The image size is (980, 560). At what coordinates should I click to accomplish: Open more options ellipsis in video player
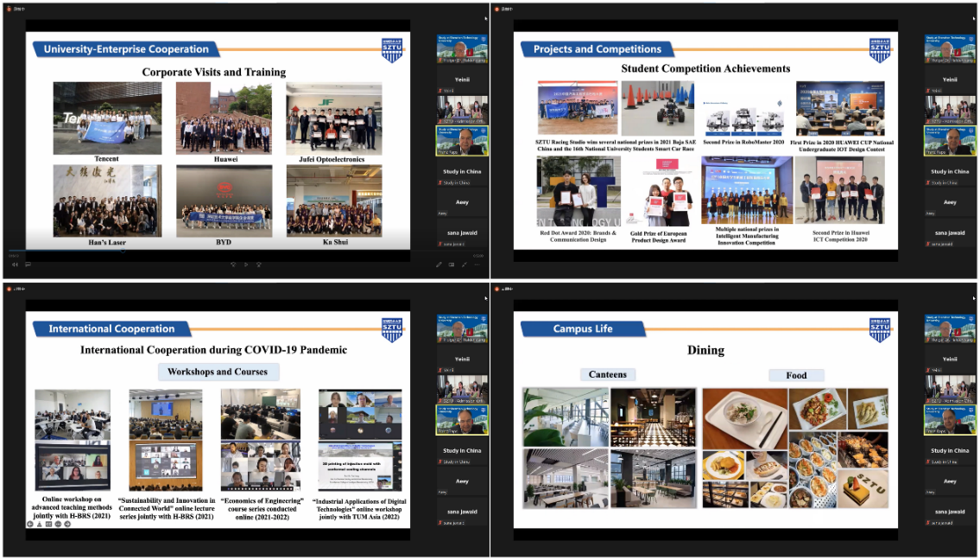coord(477,264)
